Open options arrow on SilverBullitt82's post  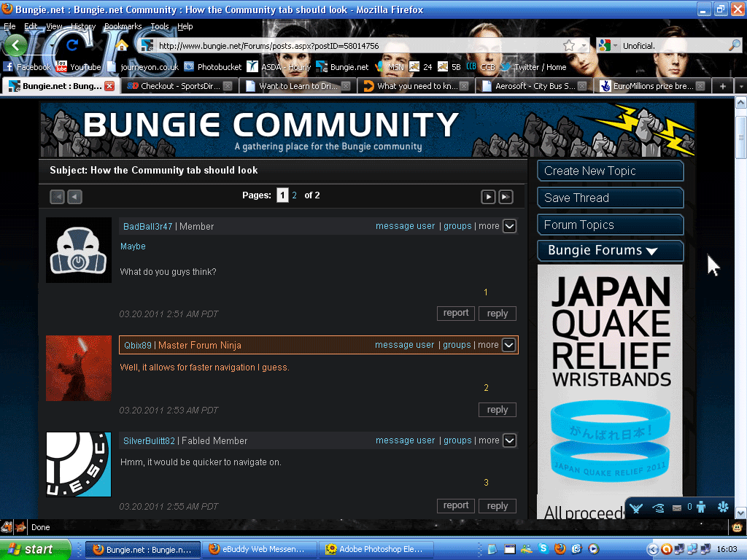click(510, 440)
